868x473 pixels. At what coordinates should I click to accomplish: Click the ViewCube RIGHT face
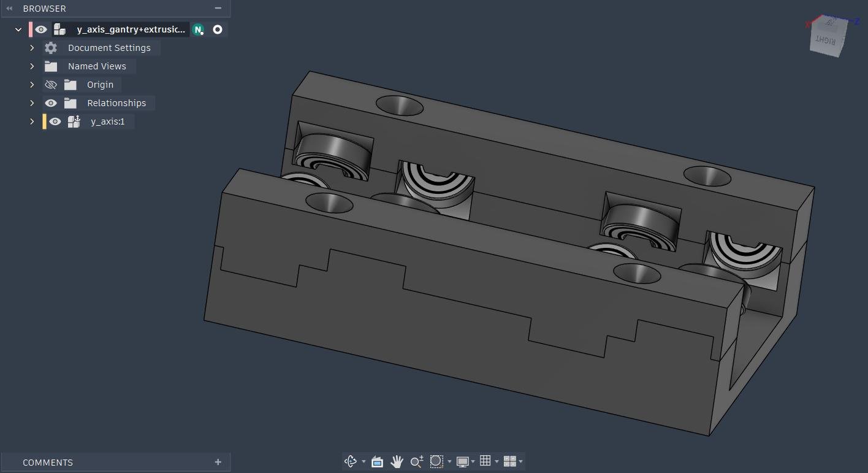point(827,40)
